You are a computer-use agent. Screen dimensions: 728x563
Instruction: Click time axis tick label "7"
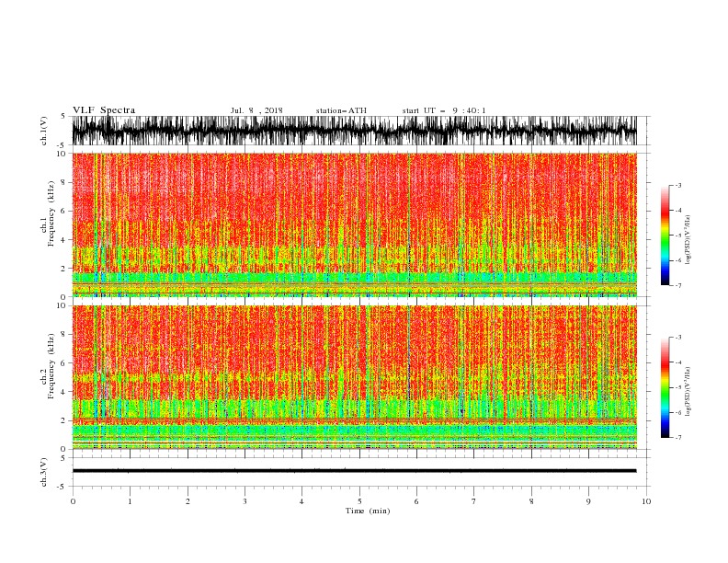(474, 501)
